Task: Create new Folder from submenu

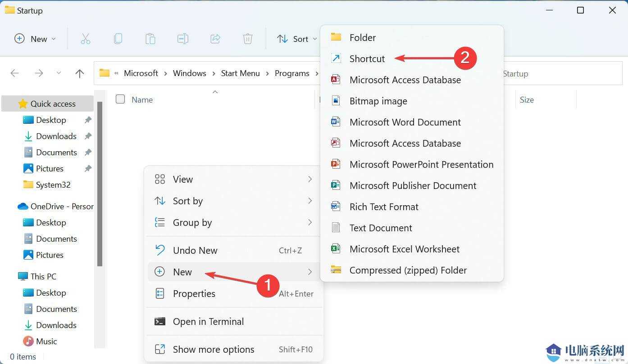Action: pyautogui.click(x=412, y=38)
